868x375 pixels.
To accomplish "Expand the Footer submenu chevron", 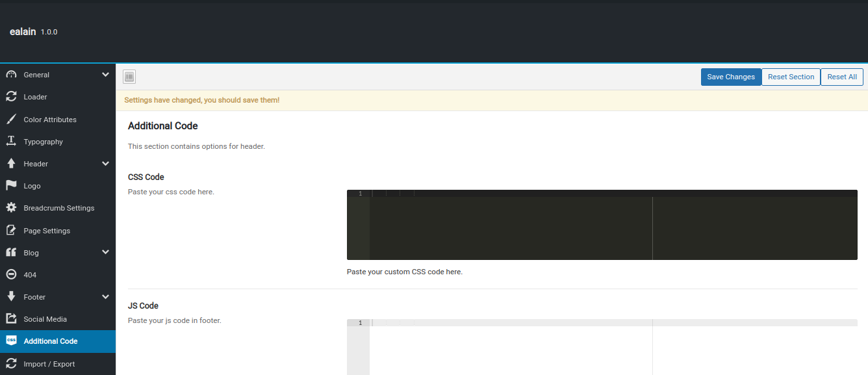I will point(105,297).
